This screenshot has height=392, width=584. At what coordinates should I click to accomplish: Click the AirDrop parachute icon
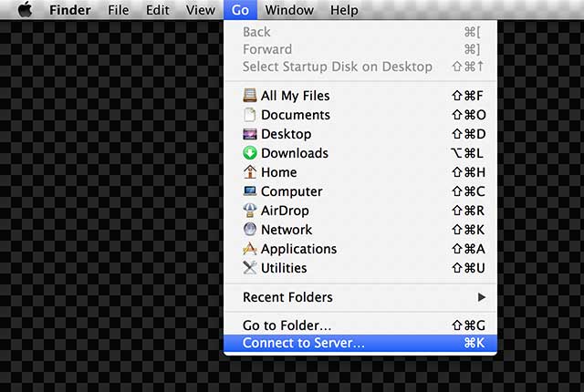click(250, 211)
